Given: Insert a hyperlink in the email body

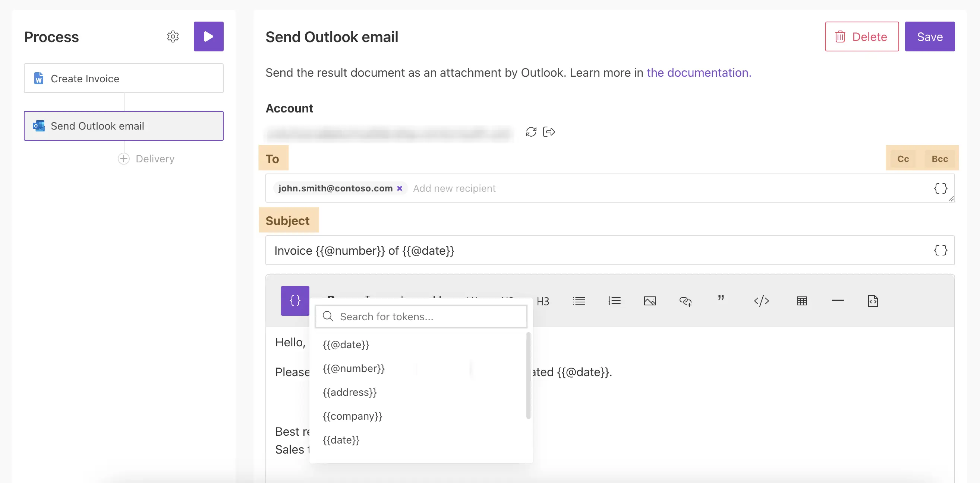Looking at the screenshot, I should pyautogui.click(x=685, y=301).
